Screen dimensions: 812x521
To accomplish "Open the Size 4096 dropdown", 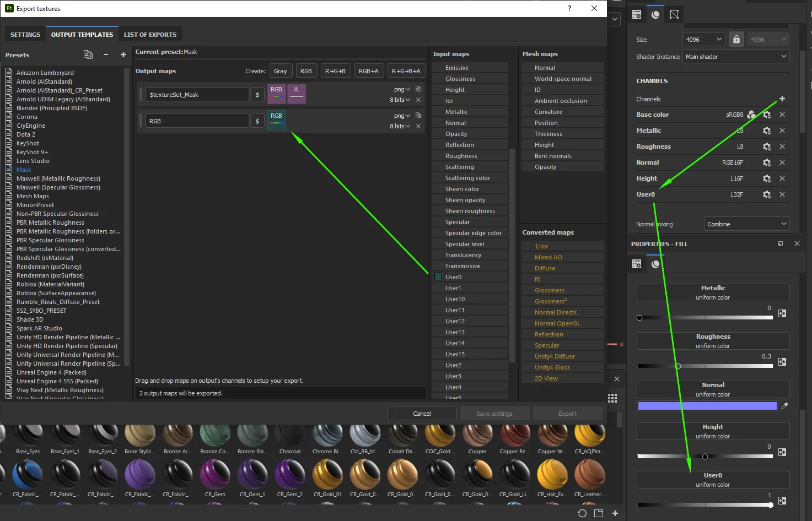I will point(703,39).
